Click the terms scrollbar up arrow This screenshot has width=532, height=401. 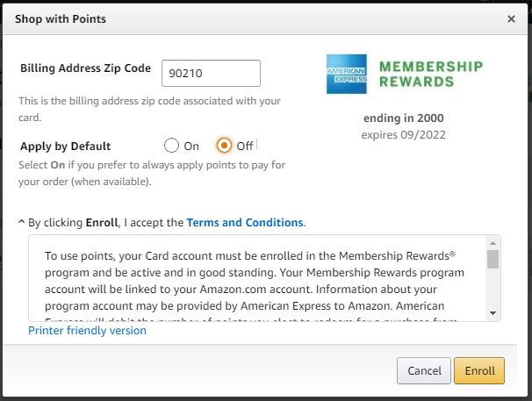pyautogui.click(x=492, y=243)
